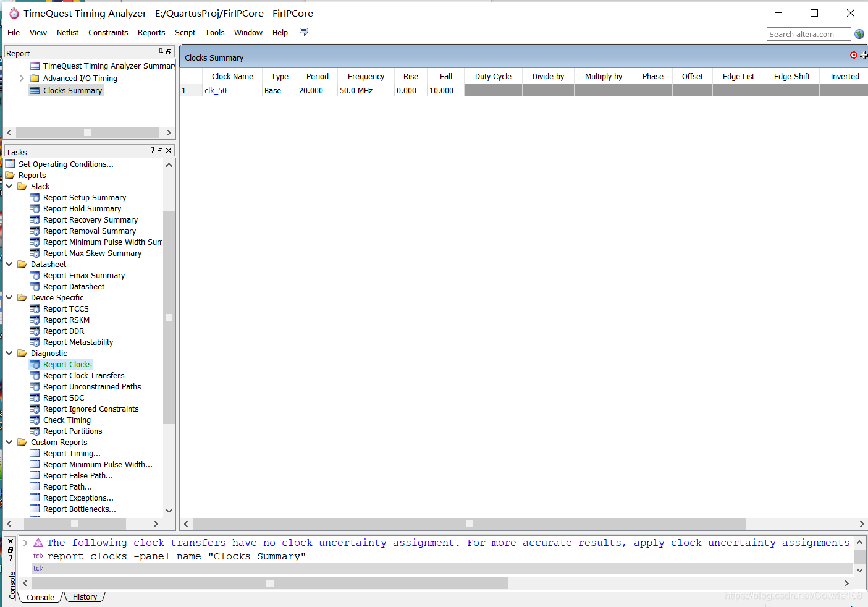Collapse the Device Specific folder
The image size is (868, 607).
9,298
